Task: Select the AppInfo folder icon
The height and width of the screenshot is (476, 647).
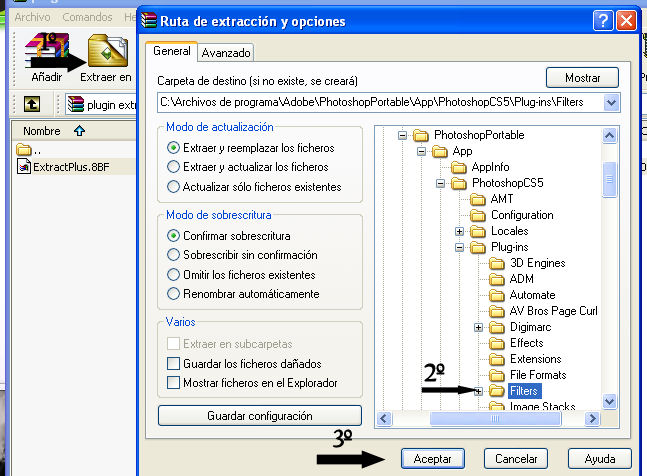Action: coord(459,167)
